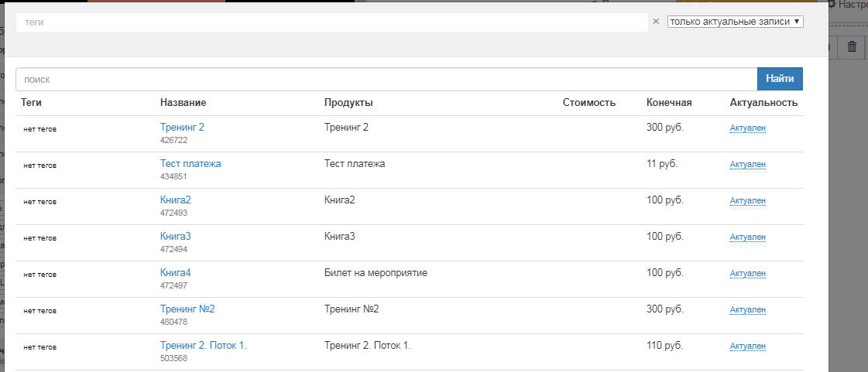Click into the 'поиск' search field
The width and height of the screenshot is (868, 372).
(x=386, y=79)
